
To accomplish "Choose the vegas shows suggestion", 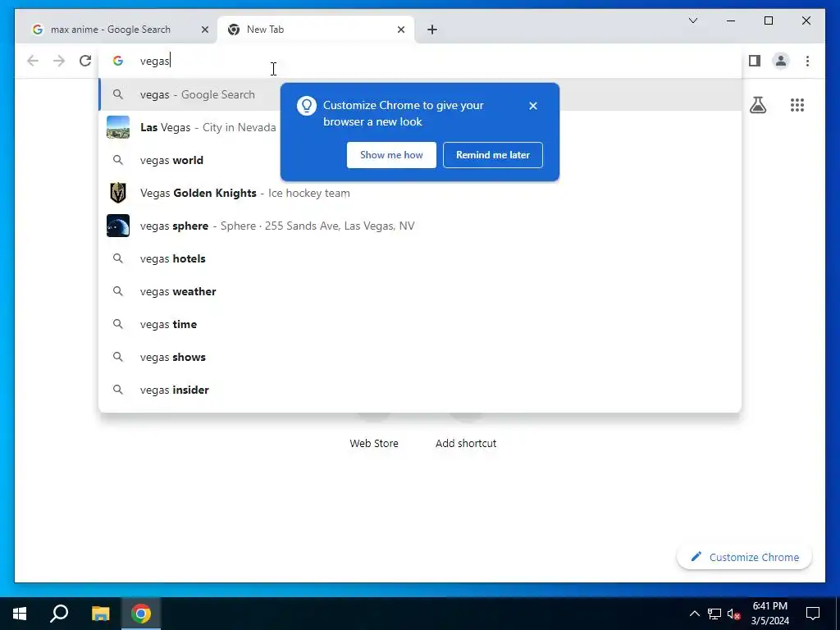I will coord(420,357).
